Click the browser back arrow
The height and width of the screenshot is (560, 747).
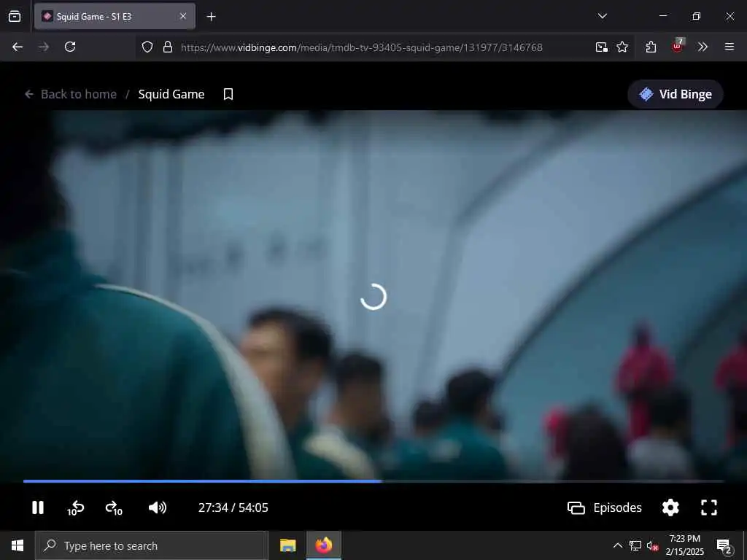click(x=18, y=47)
